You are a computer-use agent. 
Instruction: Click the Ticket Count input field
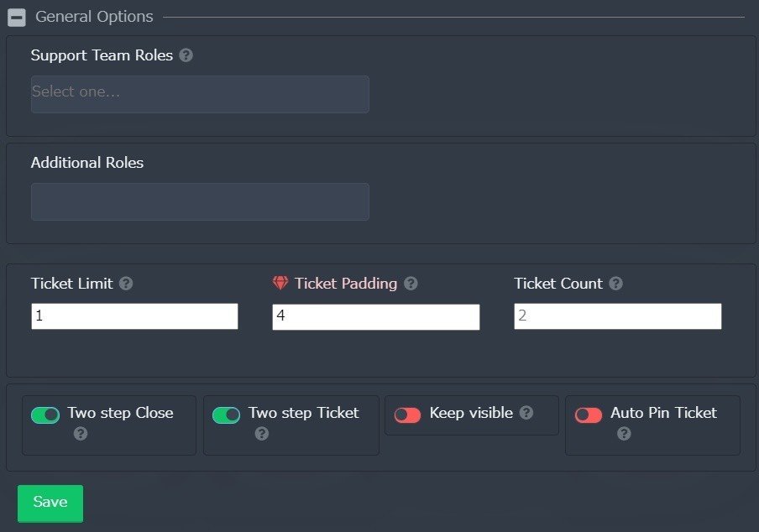[618, 316]
